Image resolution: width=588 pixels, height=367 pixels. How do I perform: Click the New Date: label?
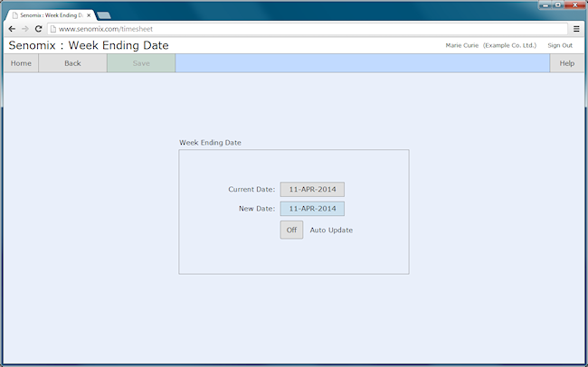coord(257,209)
